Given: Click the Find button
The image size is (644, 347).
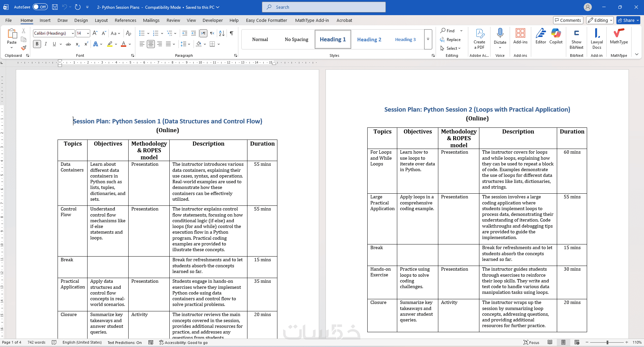Looking at the screenshot, I should [448, 31].
